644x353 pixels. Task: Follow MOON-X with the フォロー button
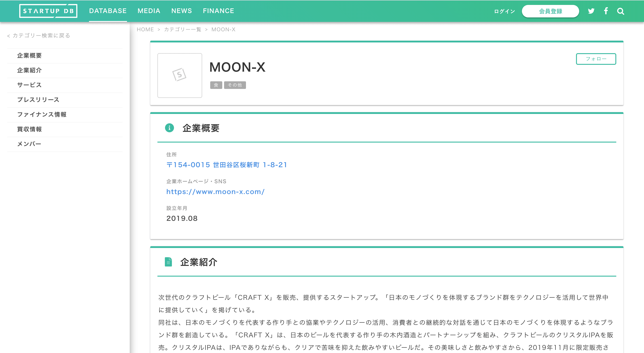596,59
